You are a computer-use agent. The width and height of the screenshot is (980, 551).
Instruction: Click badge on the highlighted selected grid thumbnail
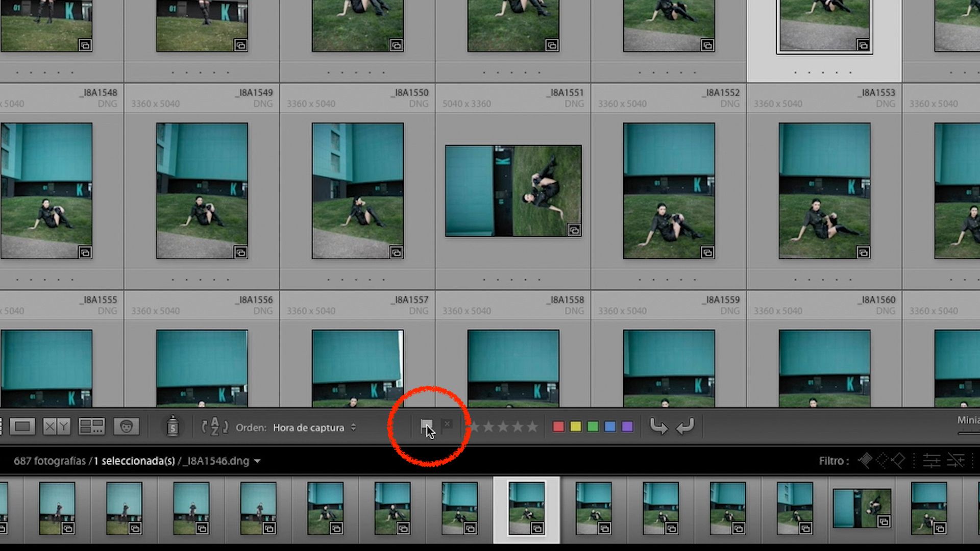pyautogui.click(x=863, y=45)
